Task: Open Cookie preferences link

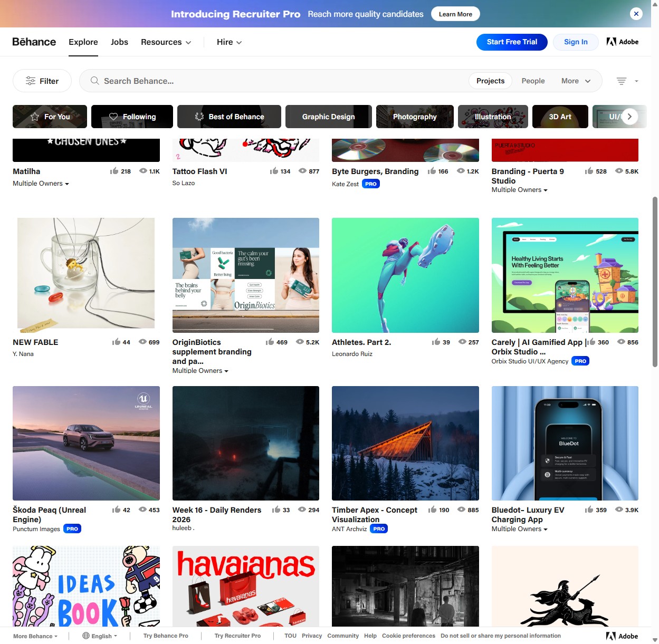Action: [408, 636]
